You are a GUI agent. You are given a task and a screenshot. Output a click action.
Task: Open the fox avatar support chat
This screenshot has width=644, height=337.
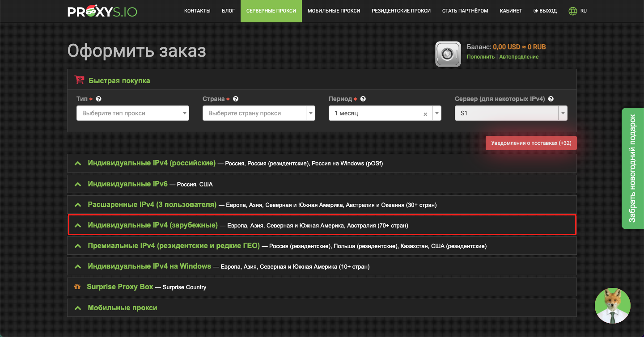point(613,306)
